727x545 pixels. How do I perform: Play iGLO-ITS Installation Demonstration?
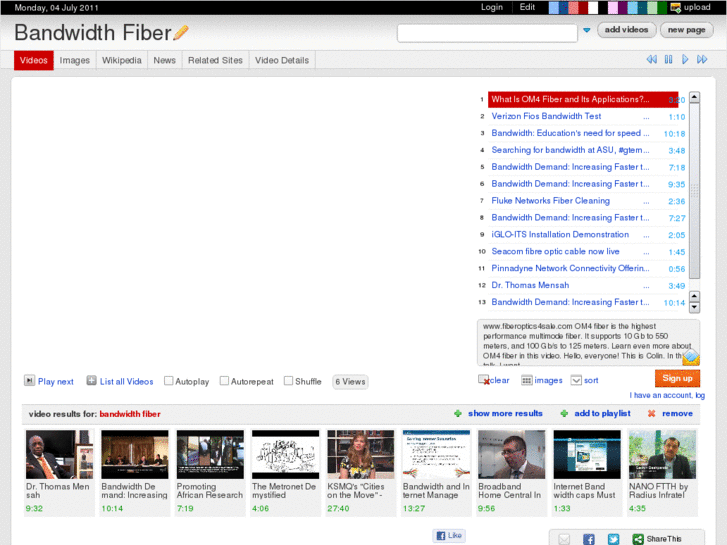[x=560, y=234]
